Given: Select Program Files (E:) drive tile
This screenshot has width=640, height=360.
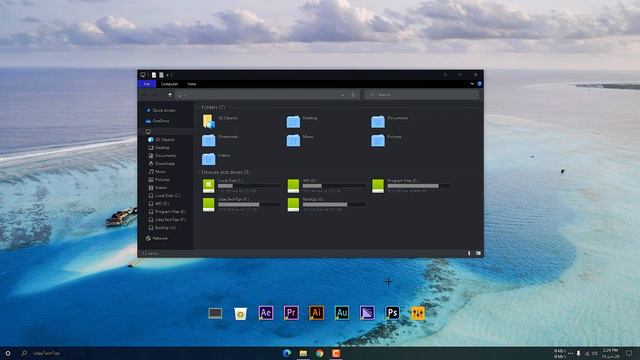Looking at the screenshot, I should (411, 186).
